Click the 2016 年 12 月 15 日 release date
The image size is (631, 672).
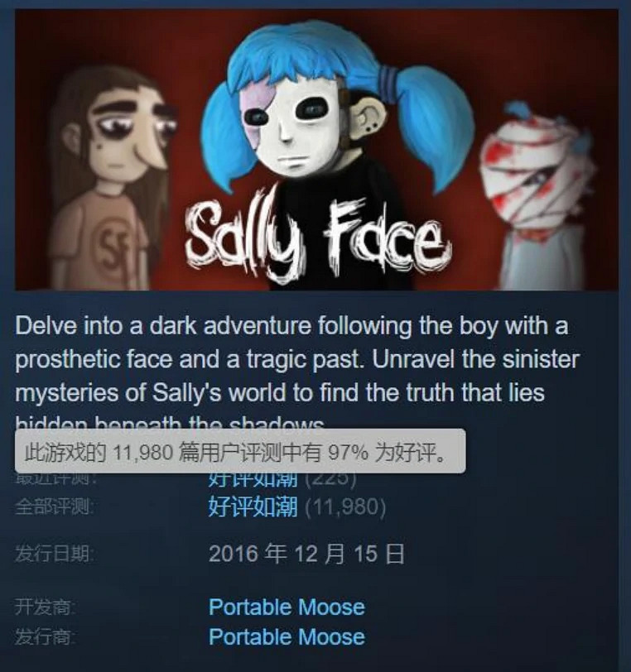click(306, 554)
